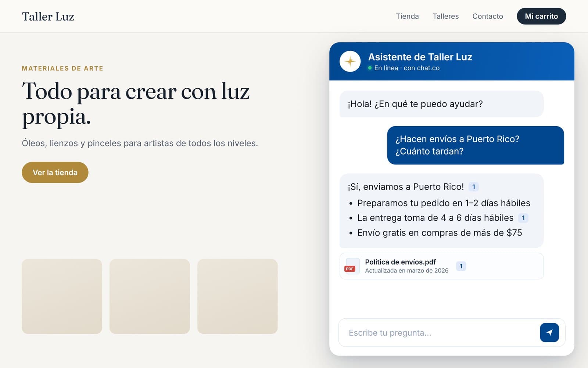This screenshot has width=588, height=368.
Task: Send the message with the arrow button
Action: pyautogui.click(x=549, y=332)
